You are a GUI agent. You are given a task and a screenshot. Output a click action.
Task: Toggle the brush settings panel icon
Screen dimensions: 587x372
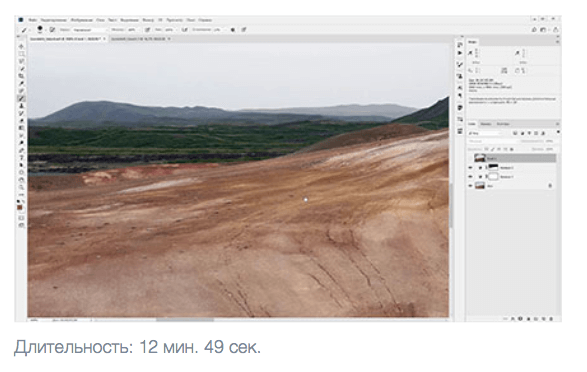point(52,30)
